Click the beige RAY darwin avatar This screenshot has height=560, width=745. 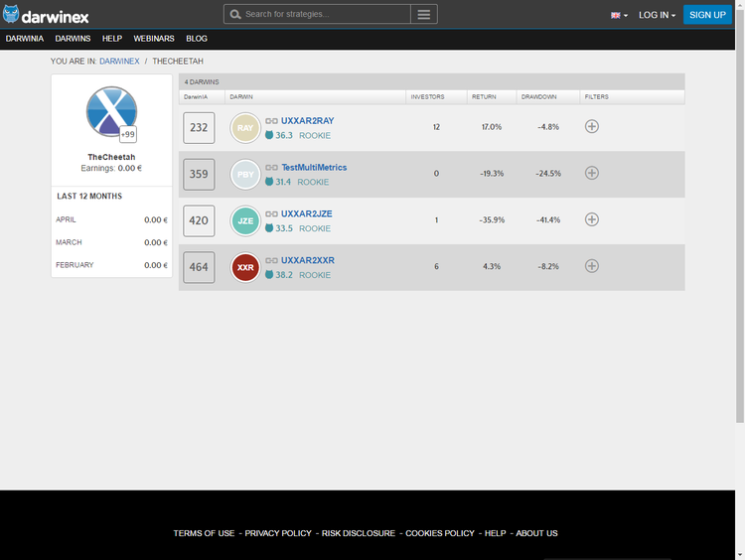(245, 128)
